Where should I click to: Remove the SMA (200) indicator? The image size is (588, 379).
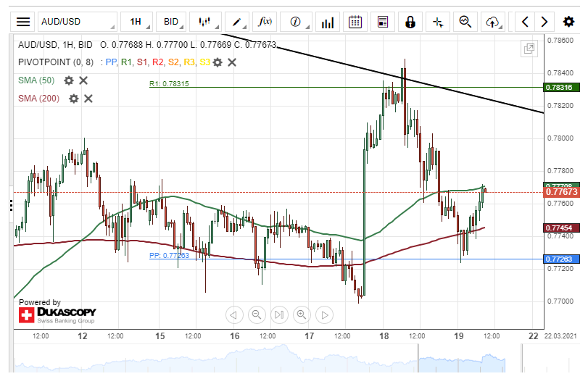tap(88, 99)
